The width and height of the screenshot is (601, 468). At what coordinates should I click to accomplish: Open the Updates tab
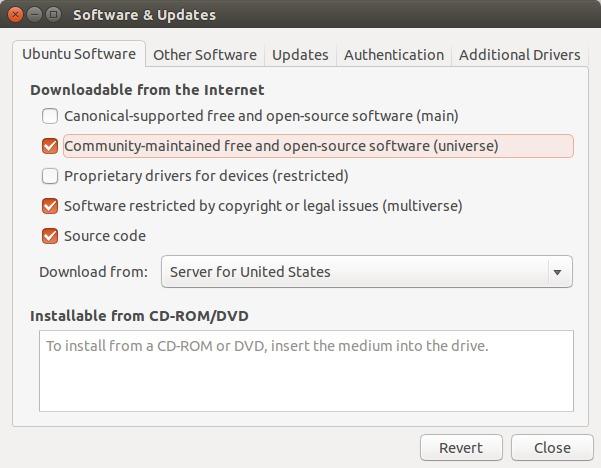click(300, 55)
